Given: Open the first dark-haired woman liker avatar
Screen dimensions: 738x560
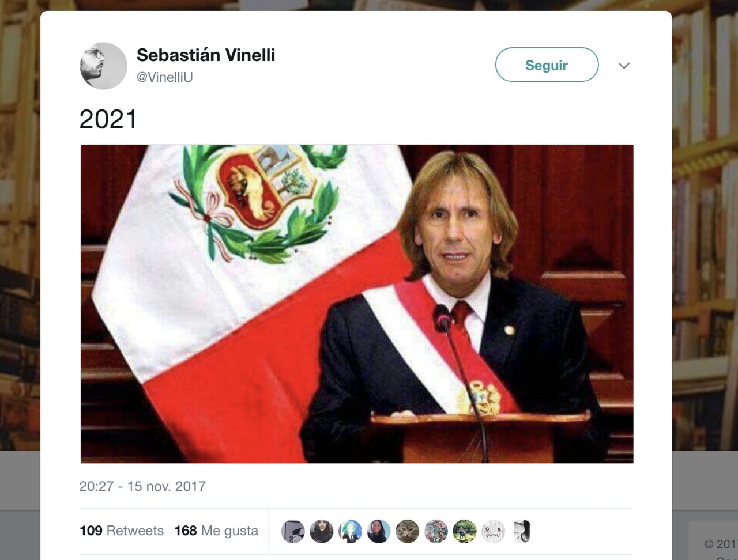Looking at the screenshot, I should coord(322,531).
